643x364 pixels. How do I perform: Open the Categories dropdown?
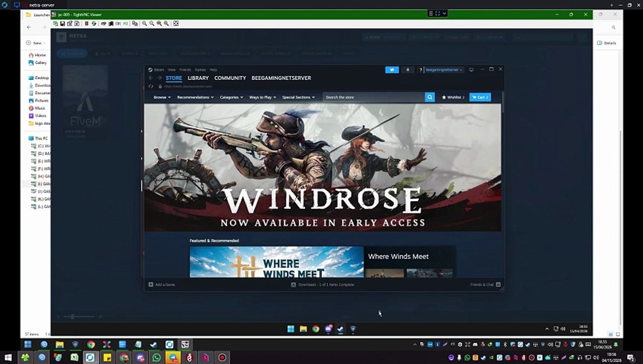232,97
